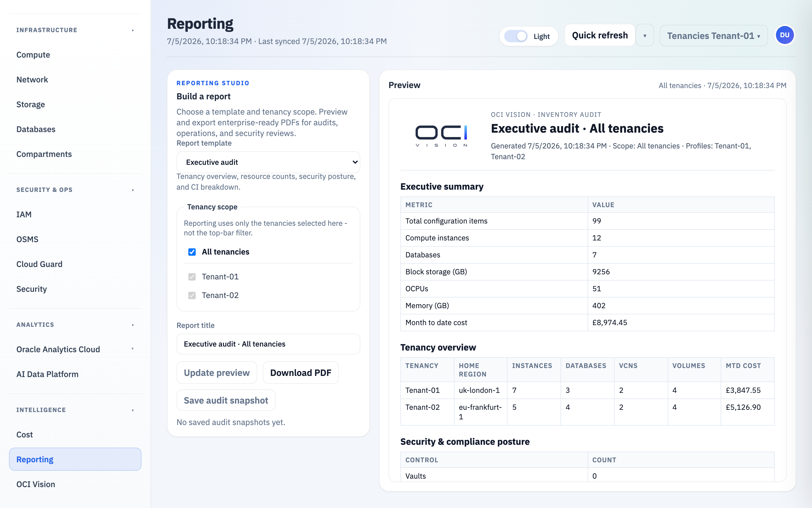Open Databases in the sidebar

point(75,129)
